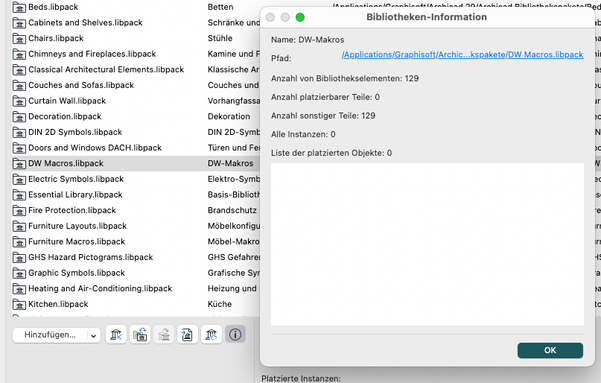
Task: Confirm the dialog with OK
Action: 550,350
